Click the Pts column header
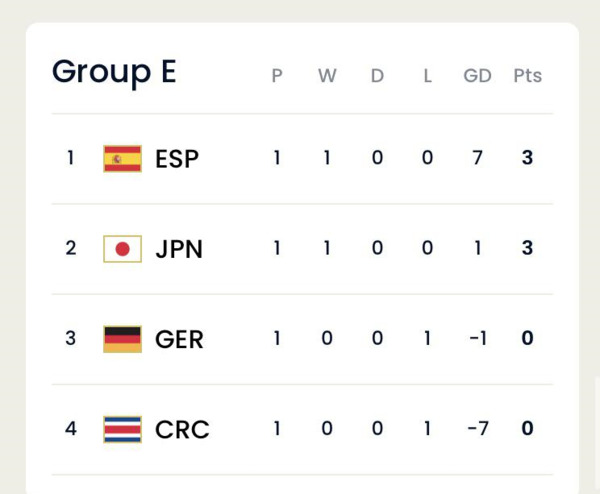This screenshot has width=600, height=494. (527, 75)
